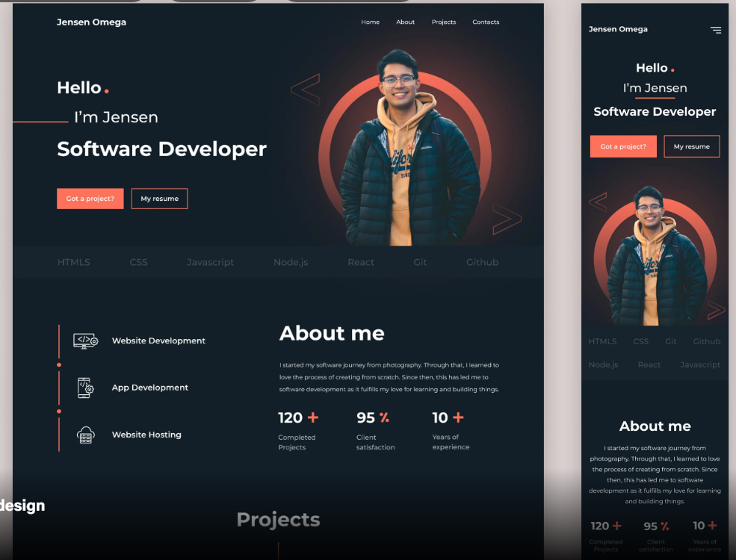Select the Website Development code icon
Image resolution: width=736 pixels, height=560 pixels.
[x=84, y=340]
